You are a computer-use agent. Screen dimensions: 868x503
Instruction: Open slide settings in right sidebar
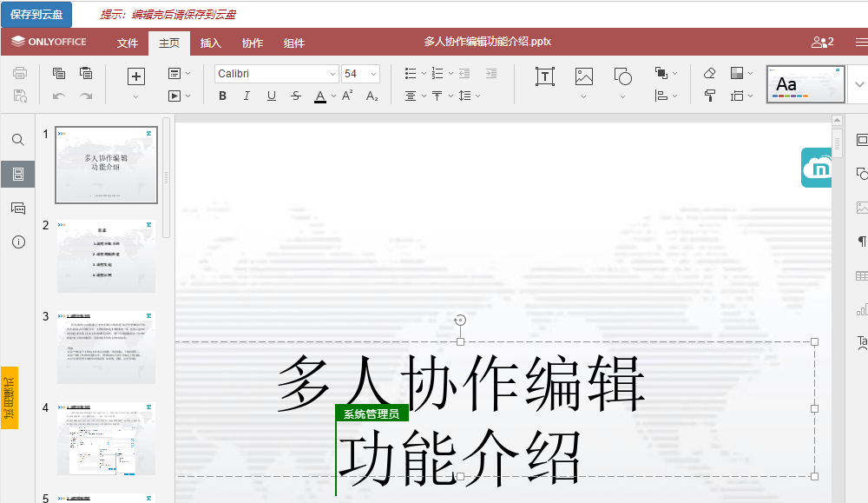pos(861,140)
